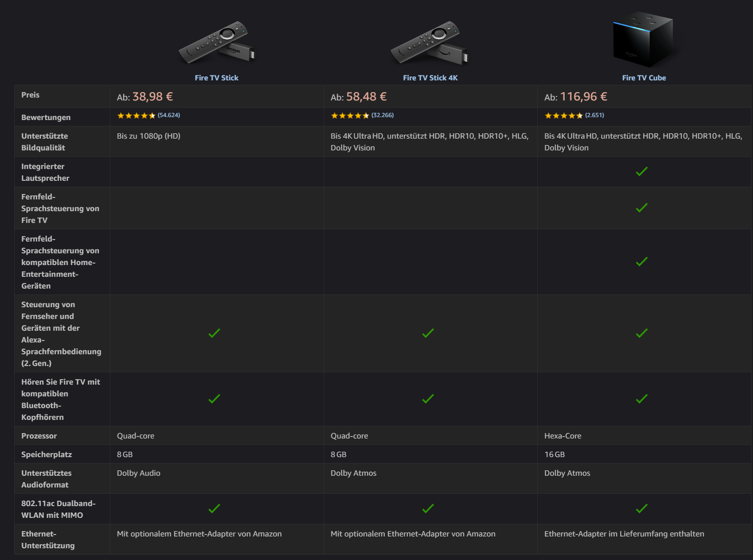753x560 pixels.
Task: Click the Fire TV Cube home entertainment voice control checkmark
Action: (642, 262)
